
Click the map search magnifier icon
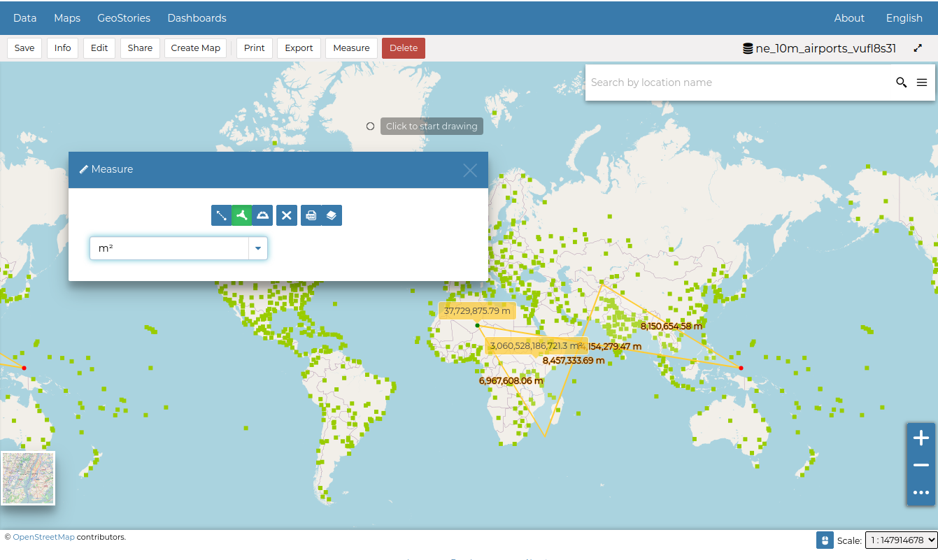tap(901, 82)
